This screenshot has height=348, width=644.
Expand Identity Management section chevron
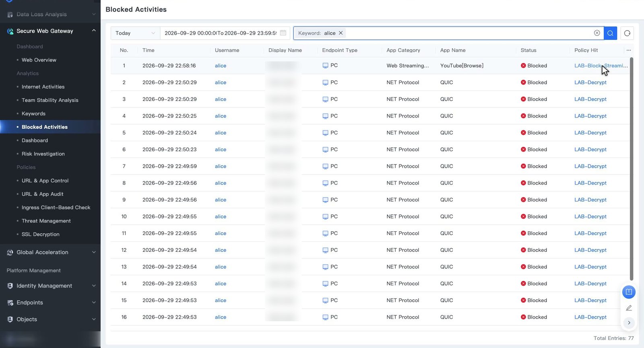pyautogui.click(x=94, y=286)
